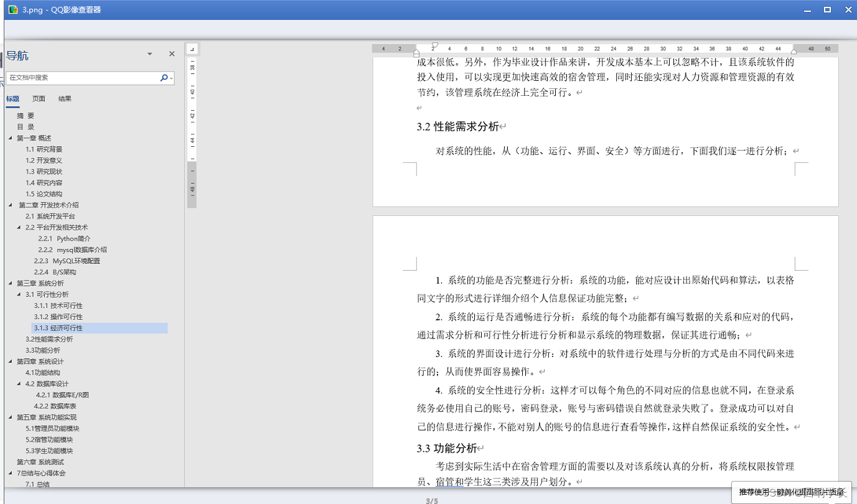The image size is (857, 504).
Task: Navigate to 3.2性能需求分析 in outline
Action: pyautogui.click(x=49, y=340)
